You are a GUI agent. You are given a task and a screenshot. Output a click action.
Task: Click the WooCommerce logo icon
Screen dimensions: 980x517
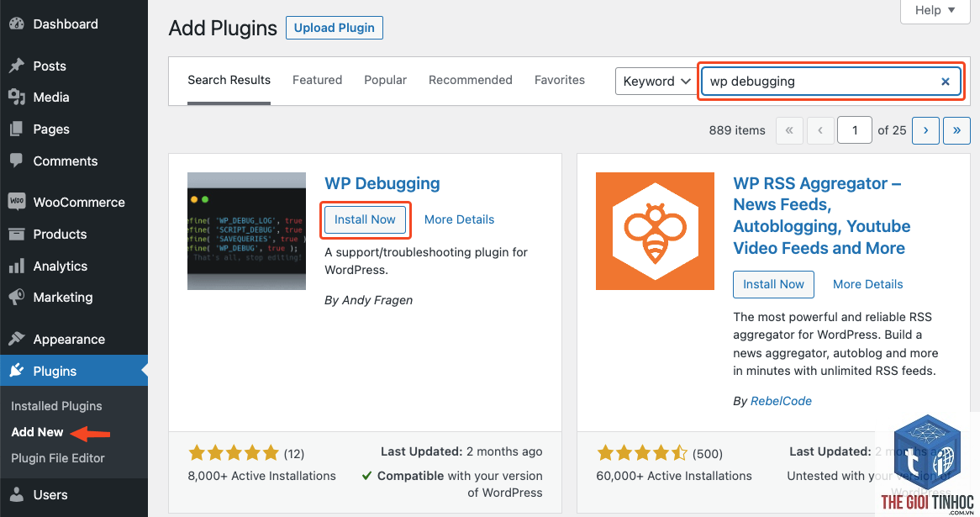click(17, 202)
